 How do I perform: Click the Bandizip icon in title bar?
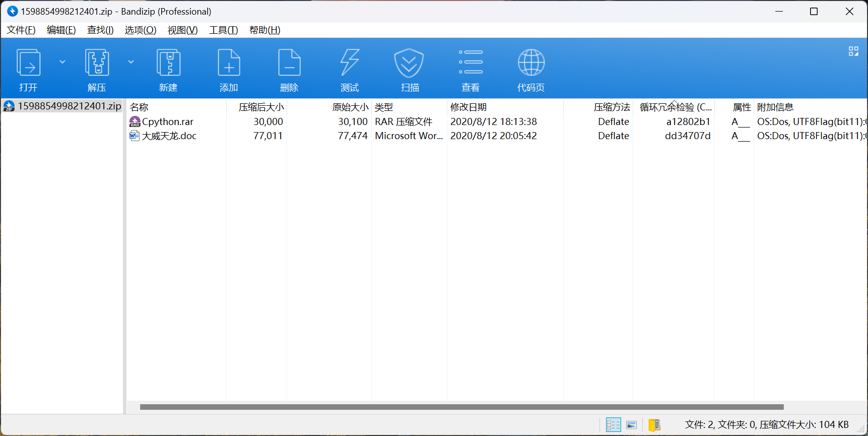(x=12, y=11)
